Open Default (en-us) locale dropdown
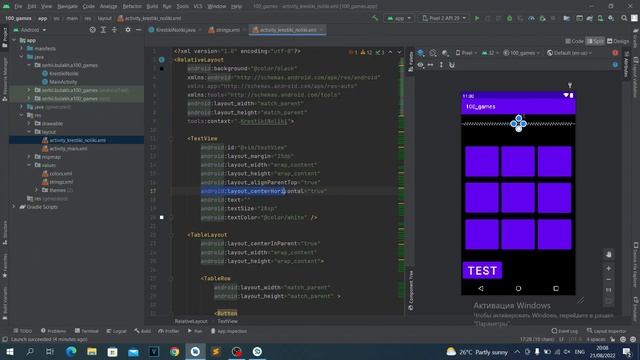This screenshot has height=360, width=640. (569, 53)
